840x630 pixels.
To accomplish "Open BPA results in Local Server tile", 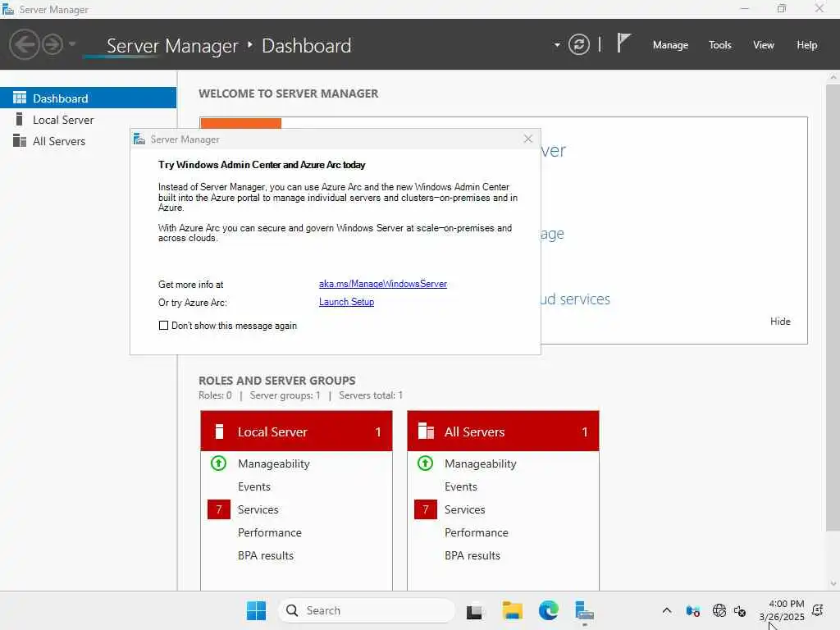I will coord(265,555).
